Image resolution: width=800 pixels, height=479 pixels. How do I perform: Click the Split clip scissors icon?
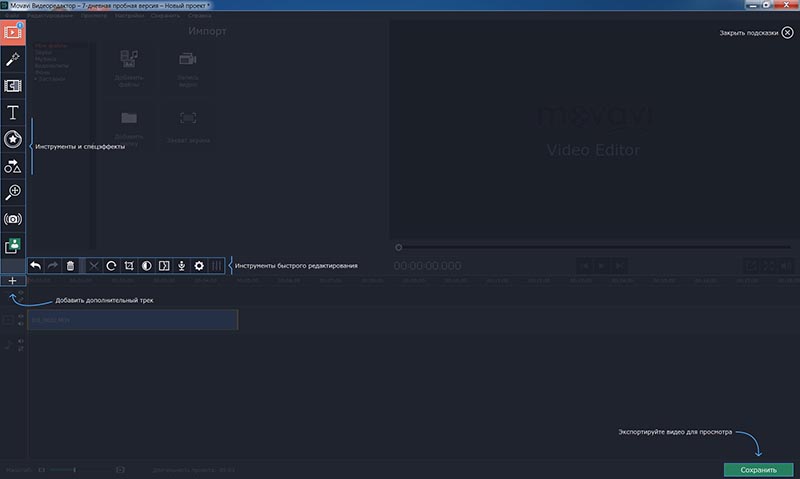pyautogui.click(x=94, y=266)
